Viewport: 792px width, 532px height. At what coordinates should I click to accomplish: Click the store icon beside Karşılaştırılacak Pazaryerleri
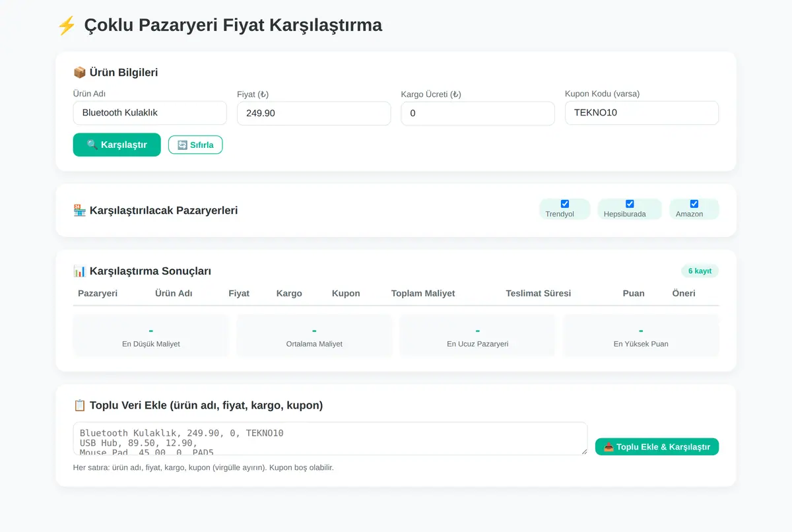pos(79,211)
